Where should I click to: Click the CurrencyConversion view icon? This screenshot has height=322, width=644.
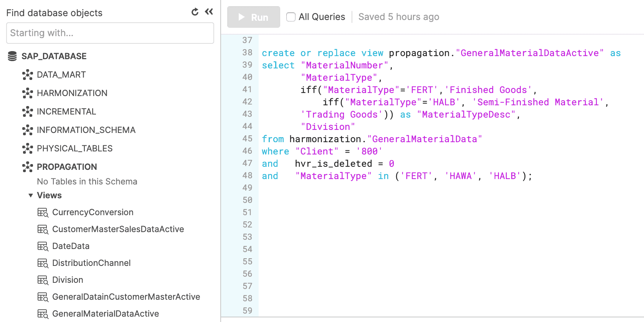[43, 212]
